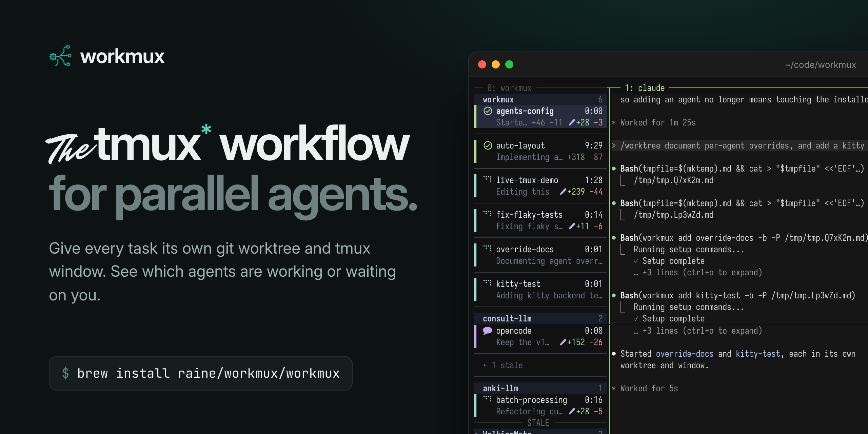Click the teal asterisk after tmux
The image size is (868, 434).
(206, 129)
